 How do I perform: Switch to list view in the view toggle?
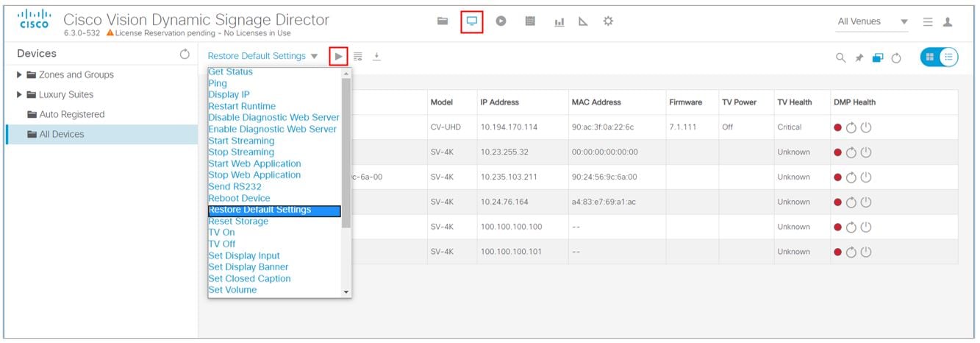pos(949,57)
